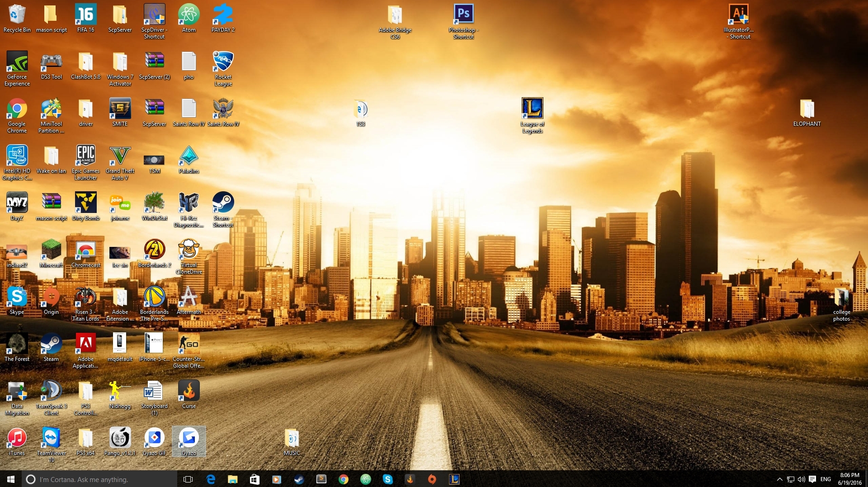Open the WinDirStat shortcut
The width and height of the screenshot is (868, 487).
point(154,207)
